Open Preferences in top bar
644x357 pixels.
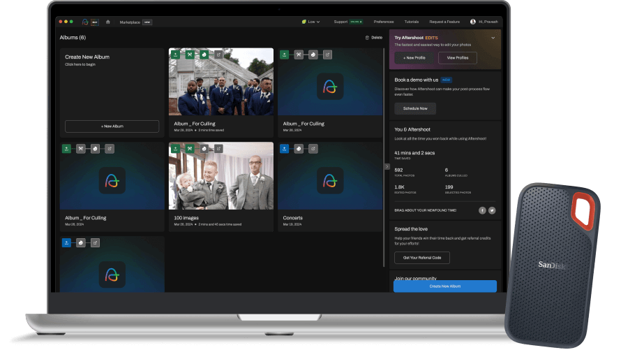coord(384,22)
